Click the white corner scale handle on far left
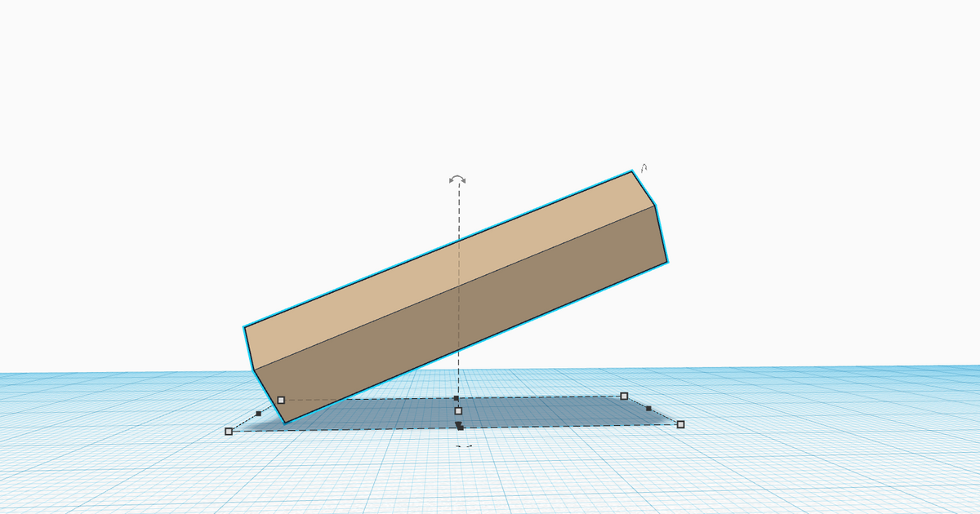 (x=229, y=430)
